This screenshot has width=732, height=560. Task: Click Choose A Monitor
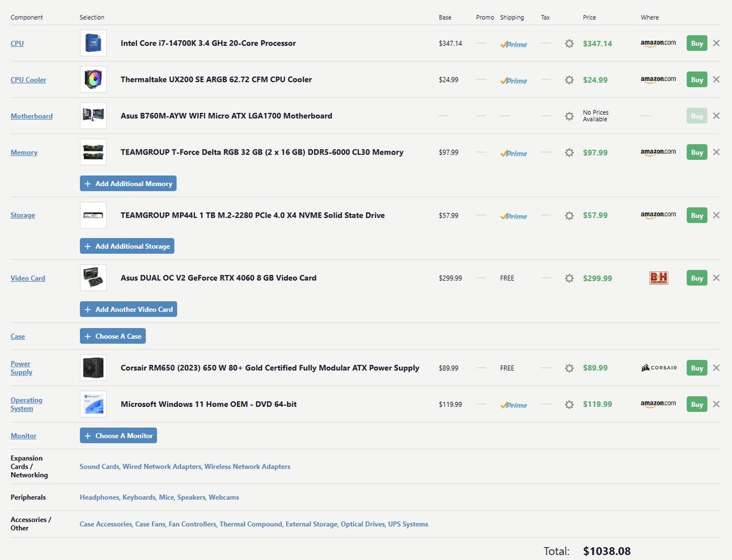point(118,436)
